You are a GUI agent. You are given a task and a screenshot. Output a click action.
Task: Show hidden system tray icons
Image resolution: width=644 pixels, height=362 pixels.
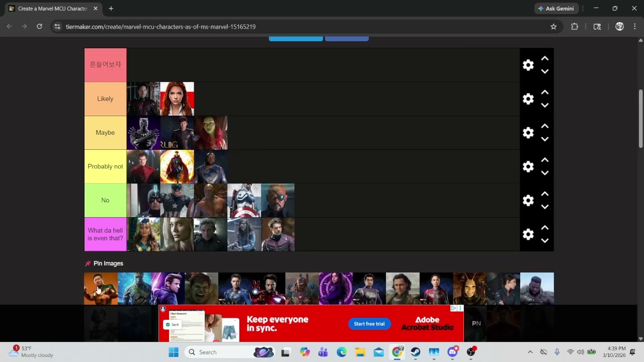530,352
